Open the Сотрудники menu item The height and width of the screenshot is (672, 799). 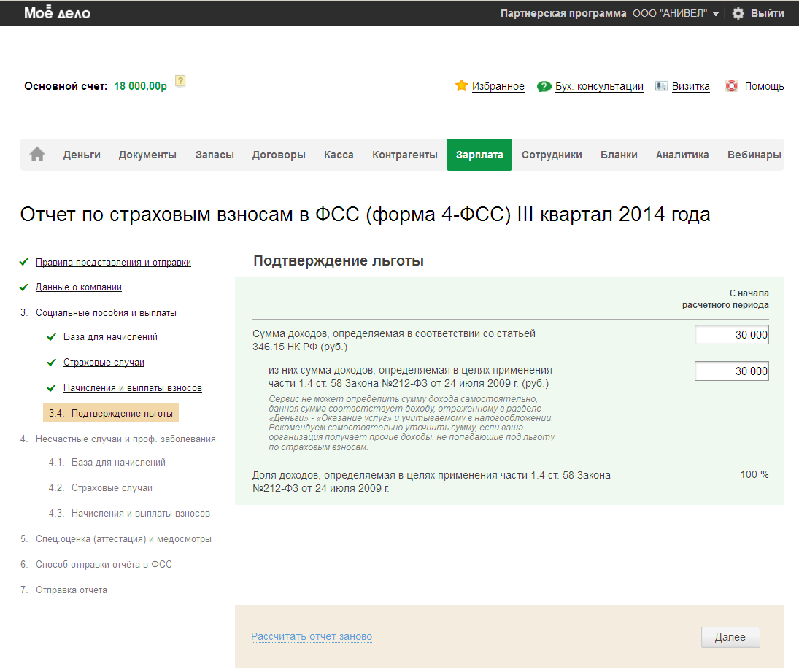pos(552,155)
